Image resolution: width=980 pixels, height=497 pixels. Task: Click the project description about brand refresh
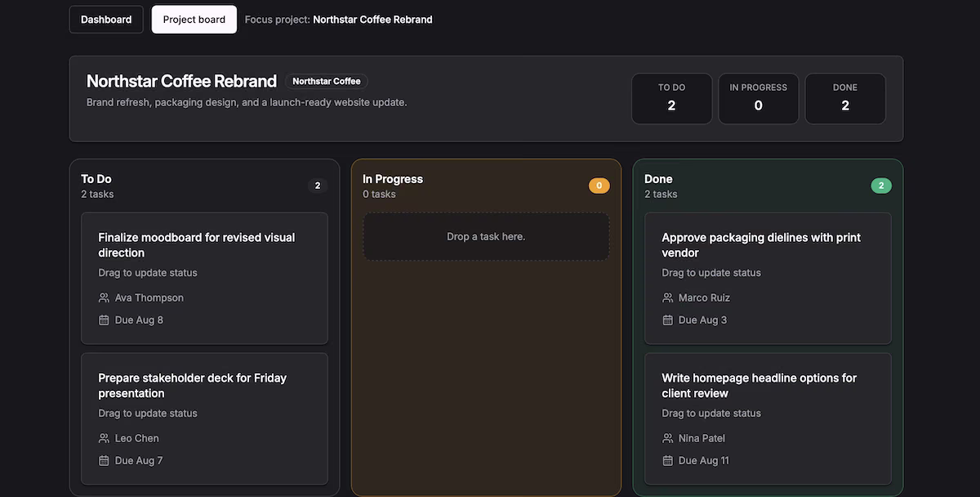tap(247, 102)
